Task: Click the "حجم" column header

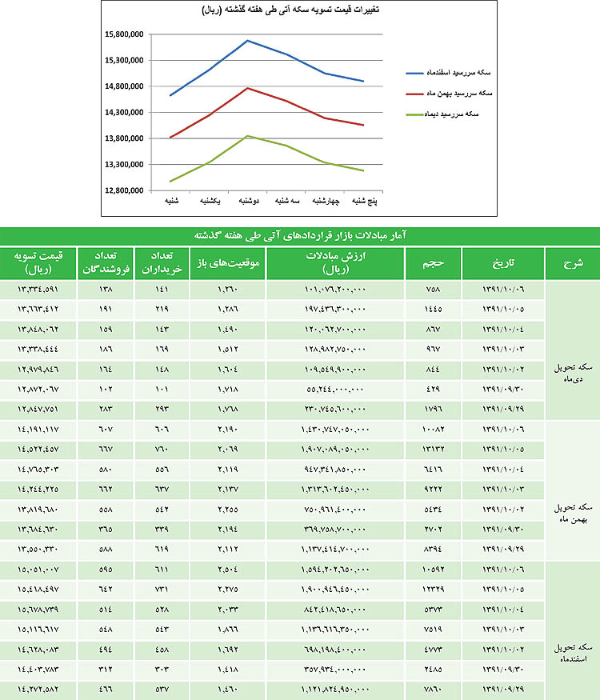Action: 433,263
